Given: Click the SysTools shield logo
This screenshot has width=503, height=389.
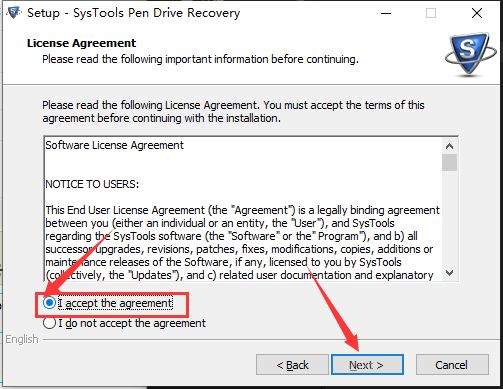Looking at the screenshot, I should click(x=471, y=53).
